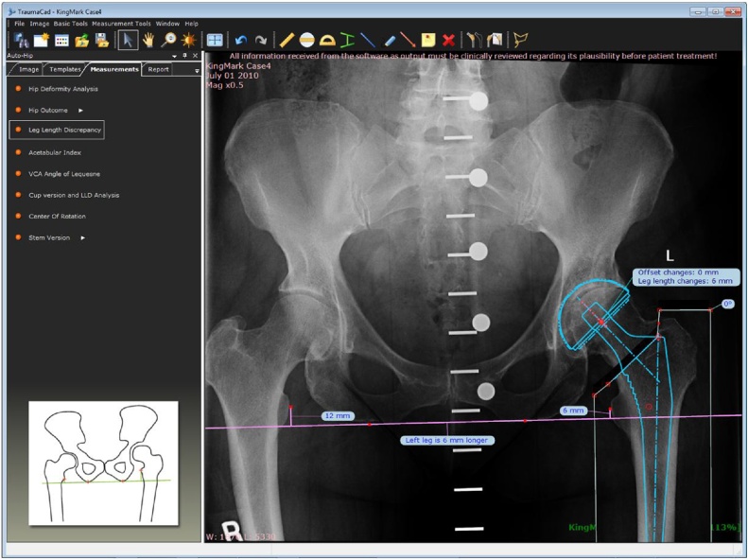Screen dimensions: 748x560
Task: Switch to the Templates tab
Action: [65, 70]
